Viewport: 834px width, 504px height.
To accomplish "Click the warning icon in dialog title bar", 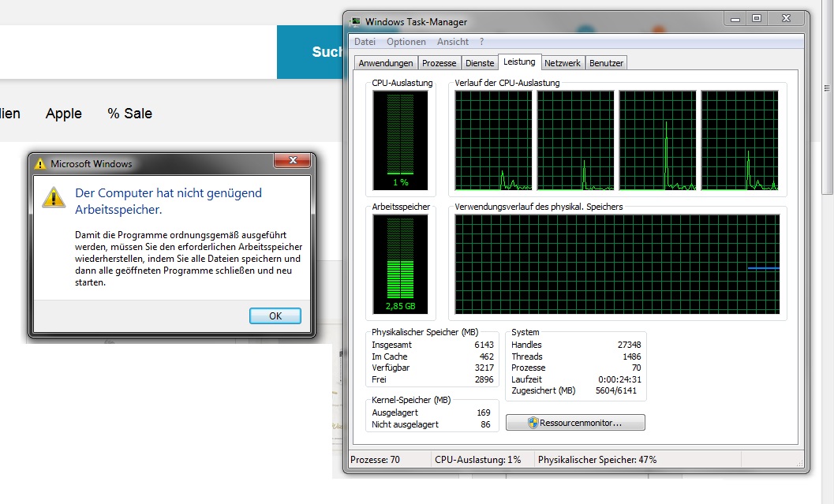I will (x=40, y=164).
